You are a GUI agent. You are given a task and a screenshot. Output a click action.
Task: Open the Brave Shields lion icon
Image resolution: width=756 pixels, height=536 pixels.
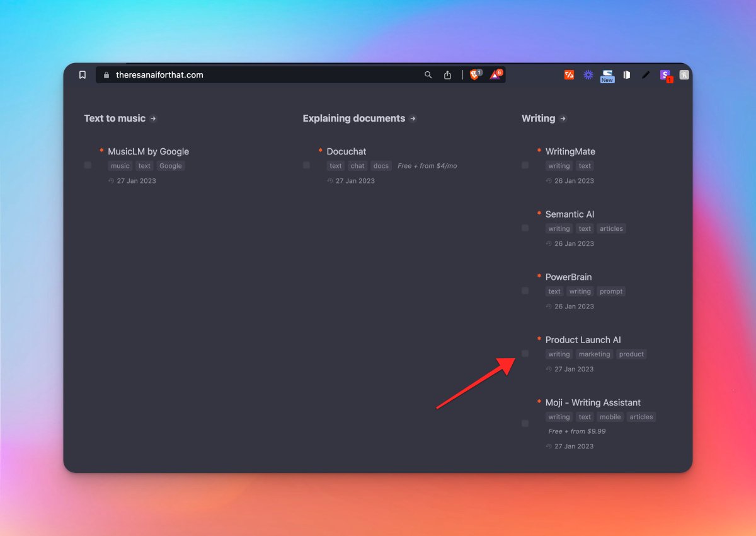click(x=475, y=75)
